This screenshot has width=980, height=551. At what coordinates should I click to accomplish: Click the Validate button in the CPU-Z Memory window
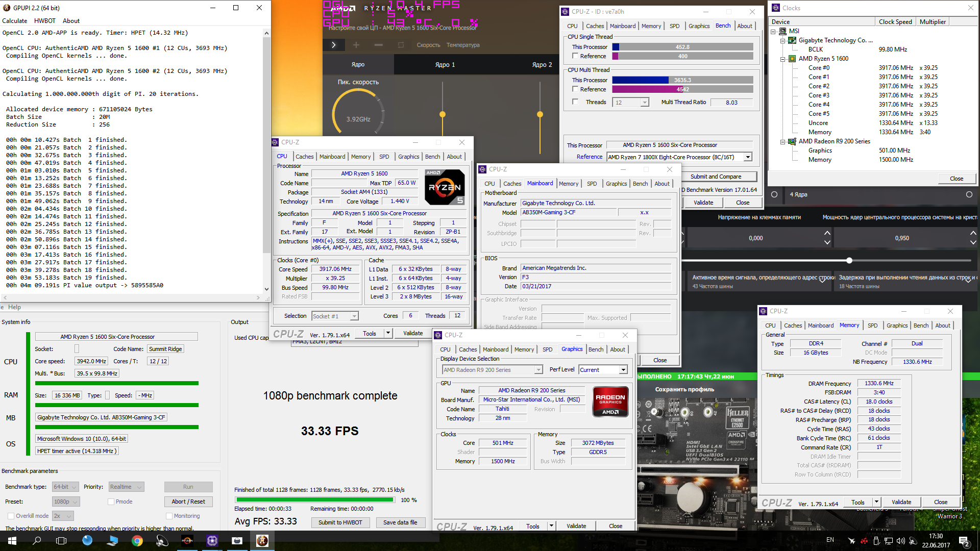click(901, 502)
